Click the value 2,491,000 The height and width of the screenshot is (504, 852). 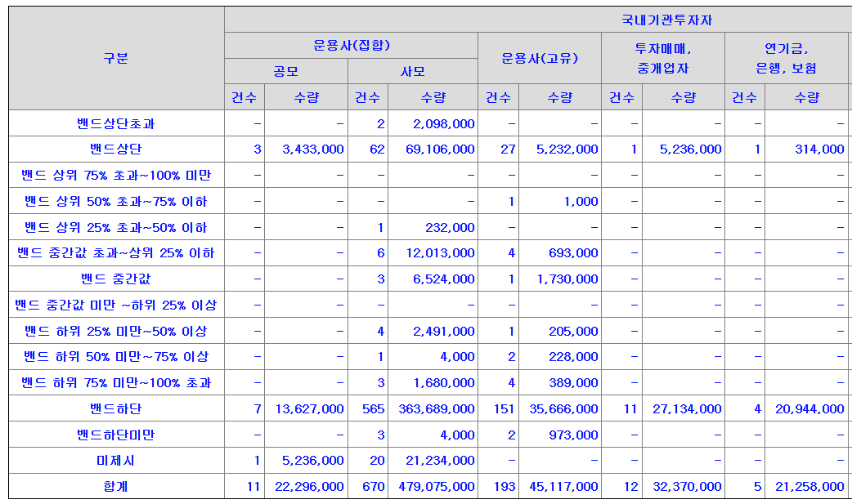444,332
